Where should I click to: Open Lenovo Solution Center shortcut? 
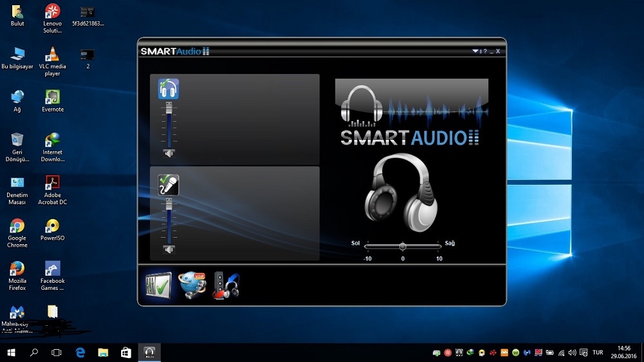53,19
